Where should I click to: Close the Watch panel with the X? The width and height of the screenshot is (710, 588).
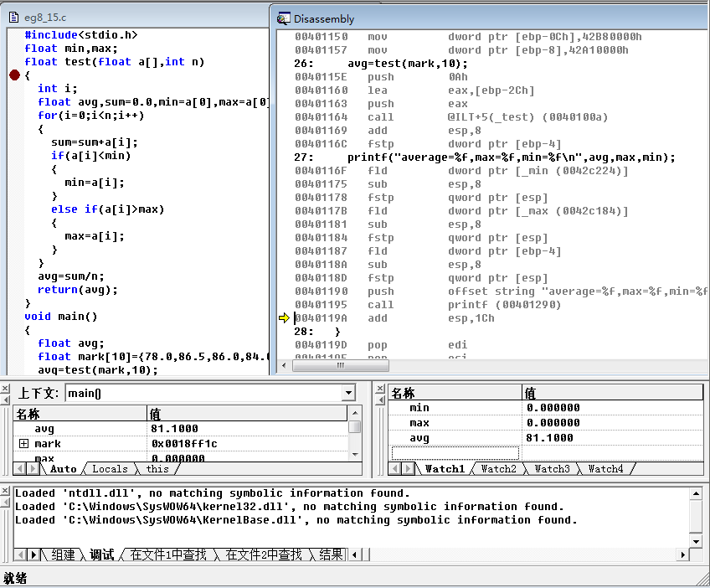pos(380,389)
